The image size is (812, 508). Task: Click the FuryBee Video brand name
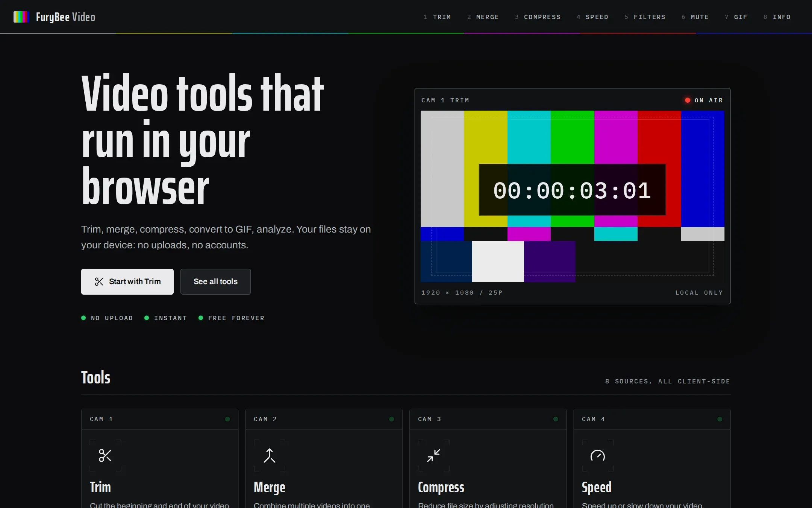(65, 17)
